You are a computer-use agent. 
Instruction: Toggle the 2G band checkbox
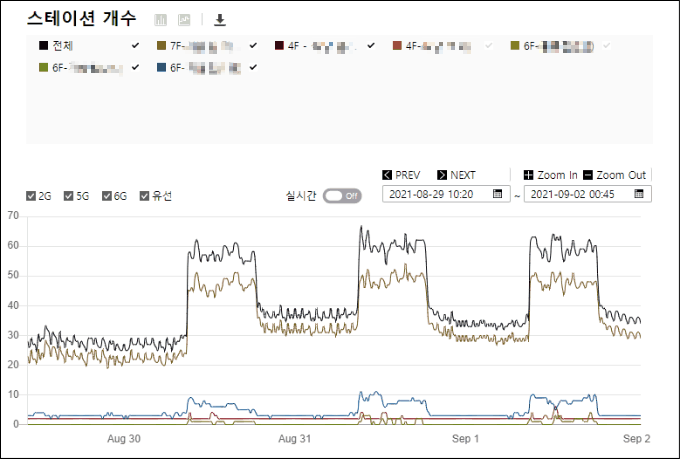pos(31,196)
